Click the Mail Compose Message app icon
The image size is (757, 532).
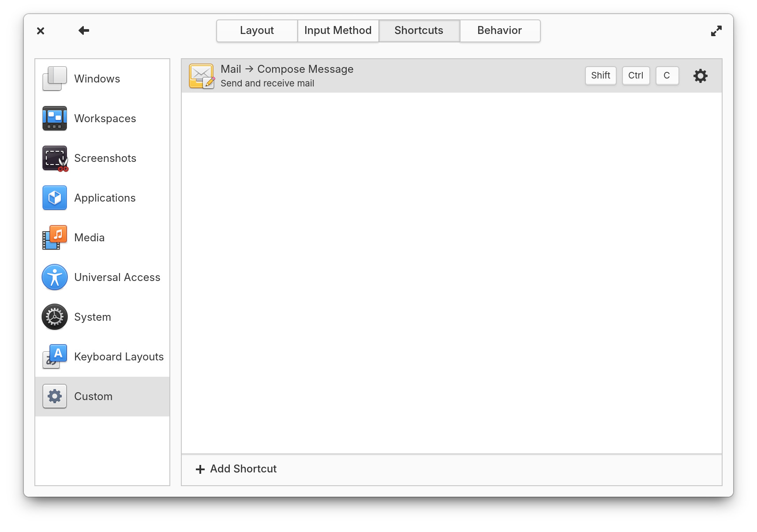click(x=202, y=76)
